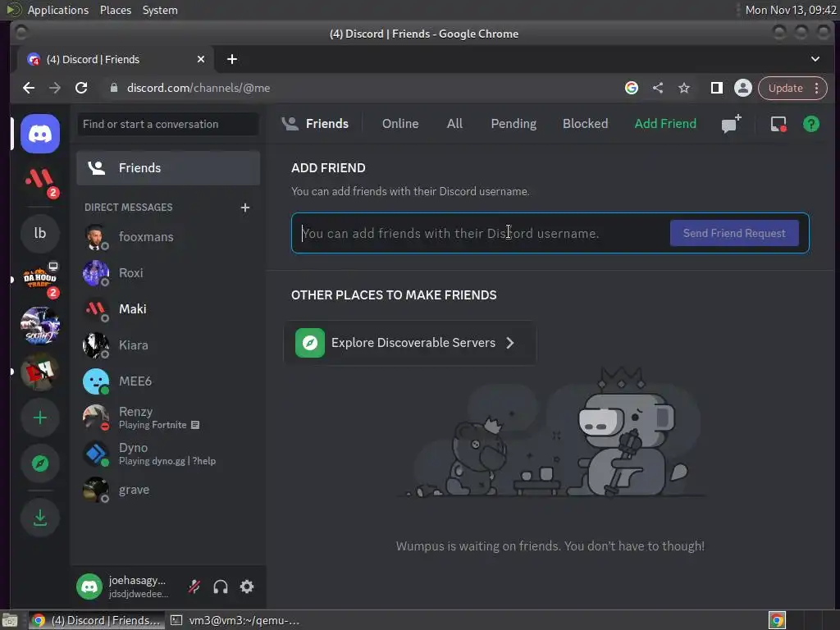Open DM with grave
The image size is (840, 630).
click(168, 490)
